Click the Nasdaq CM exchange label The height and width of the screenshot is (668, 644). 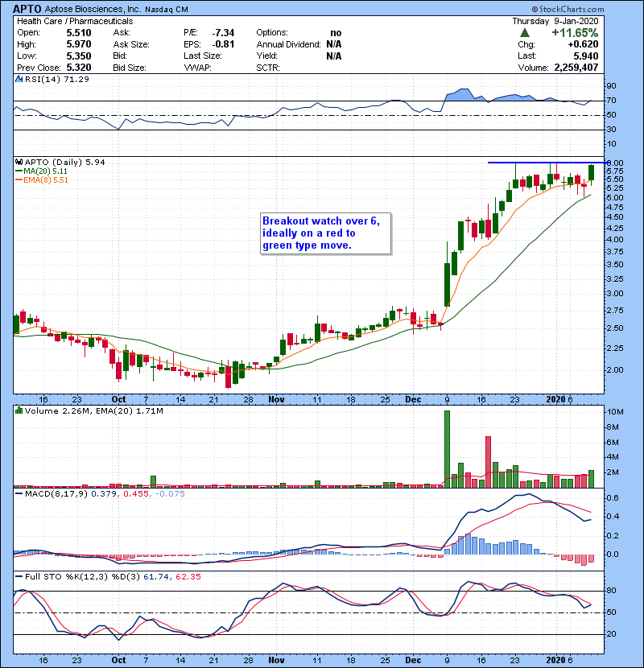(166, 10)
